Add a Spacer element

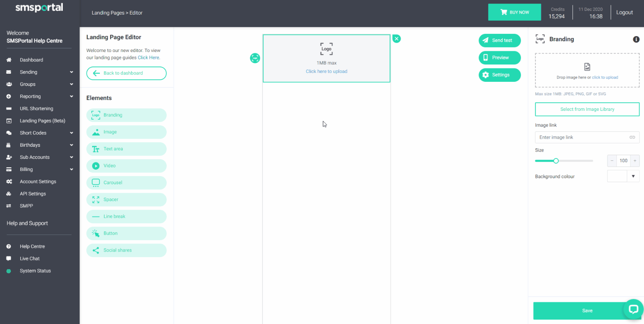coord(126,200)
